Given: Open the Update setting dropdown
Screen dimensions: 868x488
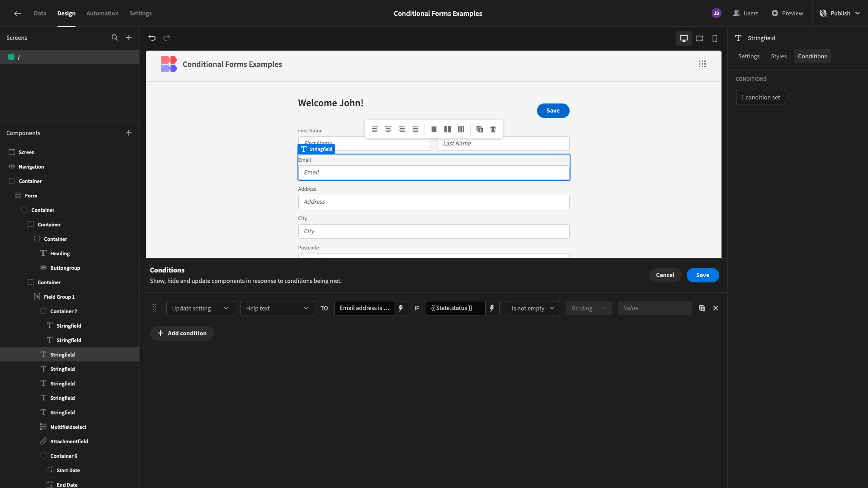Looking at the screenshot, I should (x=200, y=308).
